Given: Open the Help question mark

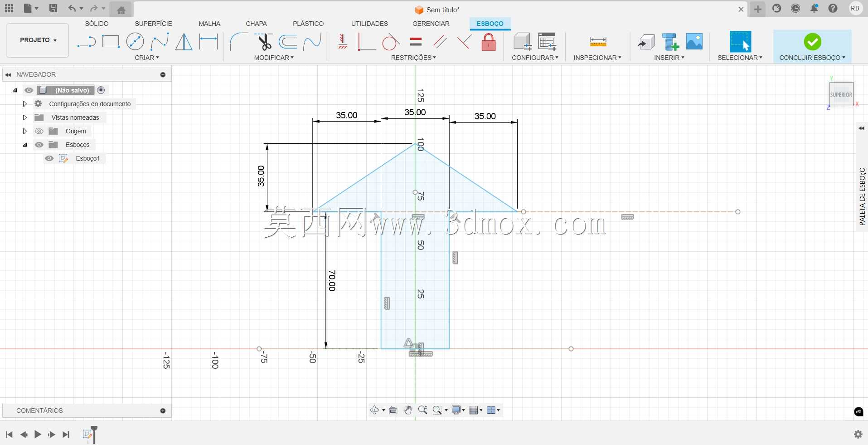Looking at the screenshot, I should point(833,8).
